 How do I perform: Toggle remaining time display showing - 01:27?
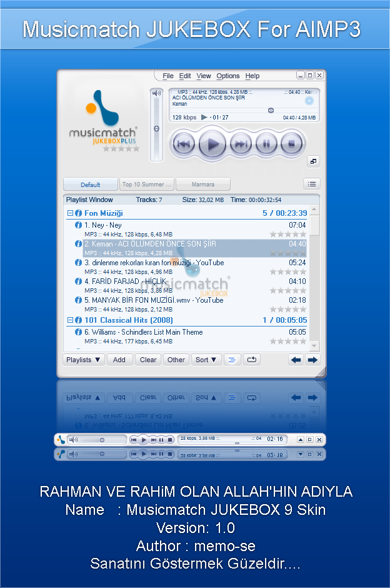(219, 118)
